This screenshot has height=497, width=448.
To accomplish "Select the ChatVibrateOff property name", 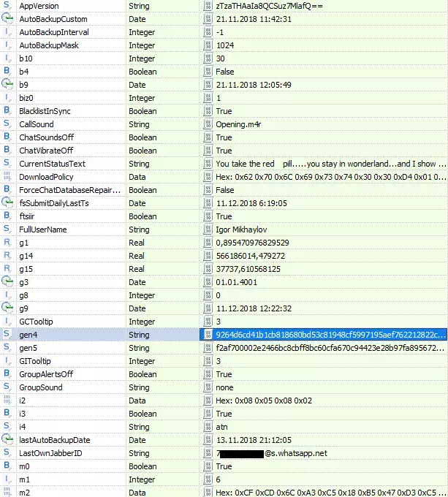I will click(x=46, y=151).
